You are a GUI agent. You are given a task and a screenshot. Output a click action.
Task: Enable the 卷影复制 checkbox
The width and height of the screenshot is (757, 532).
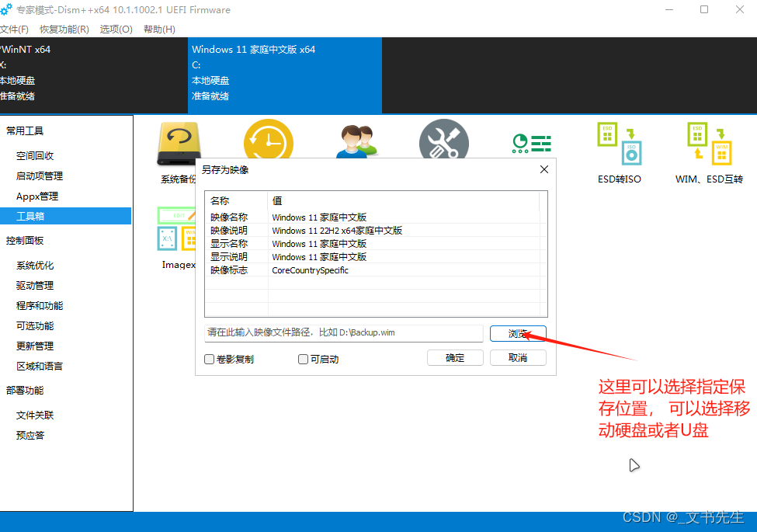click(209, 359)
